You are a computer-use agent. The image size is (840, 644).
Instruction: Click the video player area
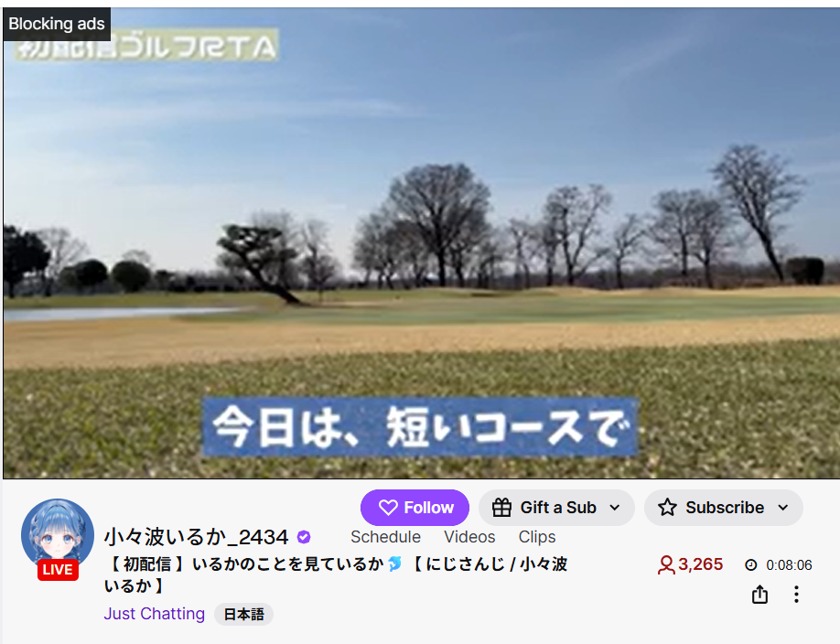pyautogui.click(x=421, y=242)
